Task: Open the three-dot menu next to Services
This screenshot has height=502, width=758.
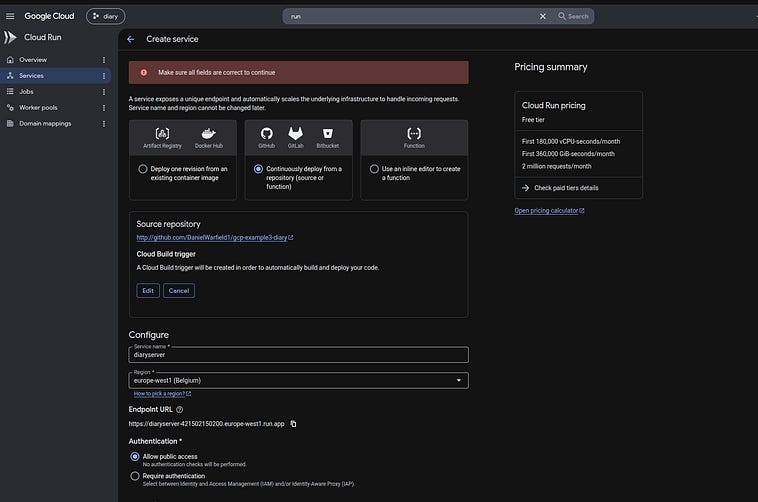Action: [103, 76]
